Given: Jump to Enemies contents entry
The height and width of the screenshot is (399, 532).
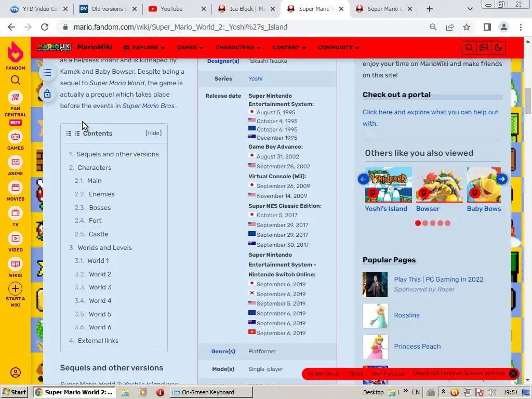Looking at the screenshot, I should click(101, 194).
